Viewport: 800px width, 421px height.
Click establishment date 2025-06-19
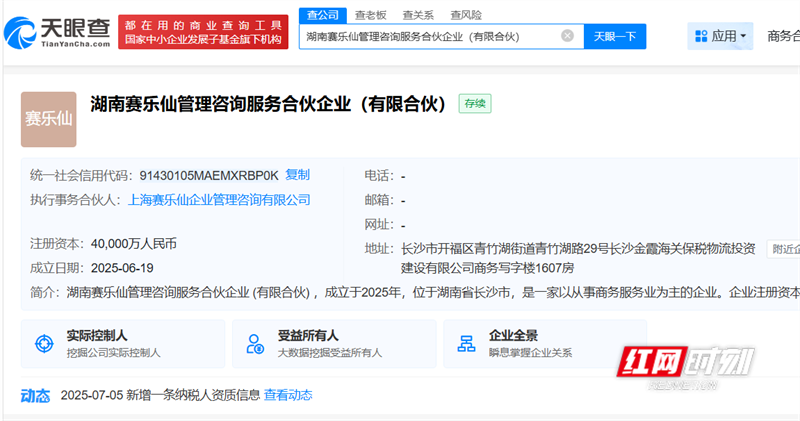[x=122, y=268]
